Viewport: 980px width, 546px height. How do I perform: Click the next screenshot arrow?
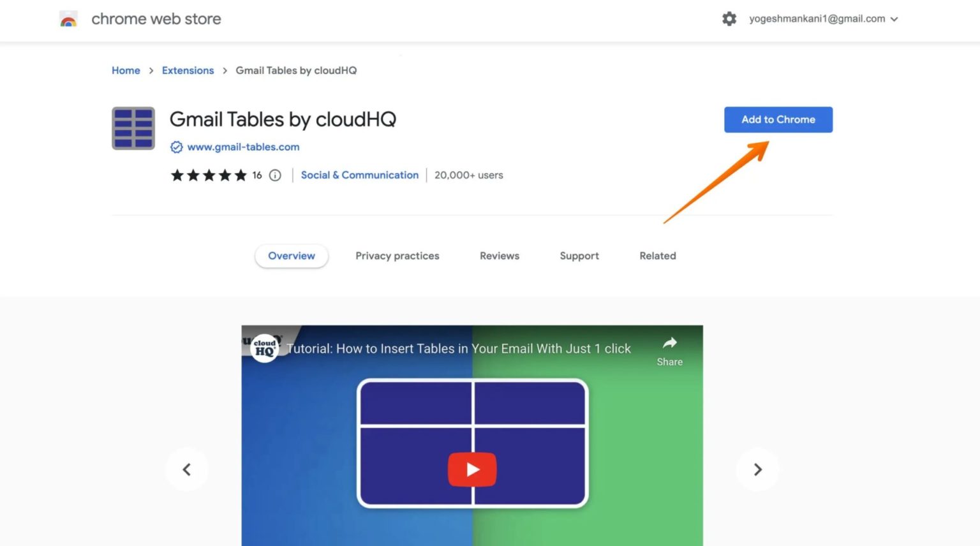pyautogui.click(x=757, y=469)
